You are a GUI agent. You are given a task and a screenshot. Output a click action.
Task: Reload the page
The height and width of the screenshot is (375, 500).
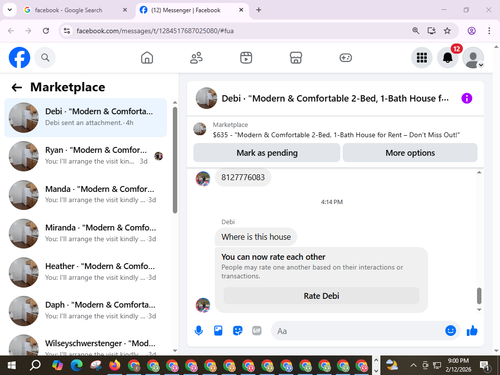pos(46,31)
